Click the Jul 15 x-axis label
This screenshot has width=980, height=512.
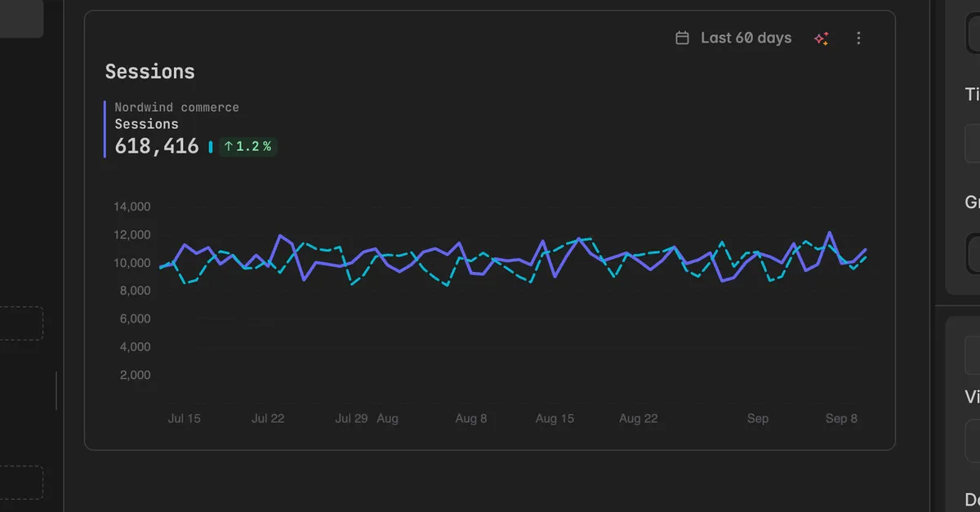[x=185, y=418]
